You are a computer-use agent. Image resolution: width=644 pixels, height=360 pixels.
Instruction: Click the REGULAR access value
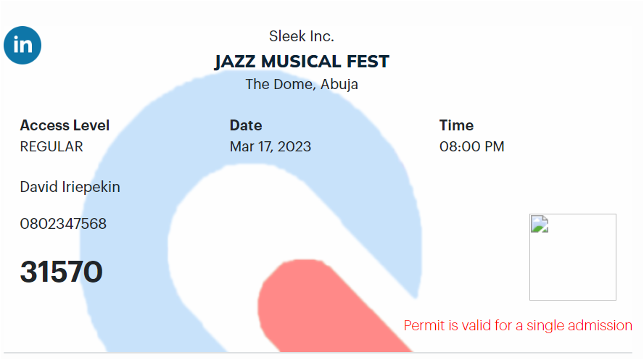[51, 146]
